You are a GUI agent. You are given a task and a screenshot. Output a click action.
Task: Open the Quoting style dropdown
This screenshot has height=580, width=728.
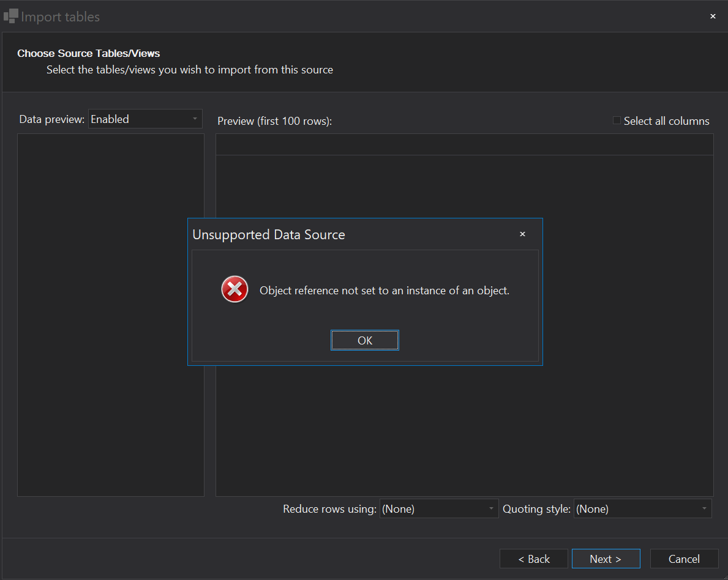(x=642, y=508)
